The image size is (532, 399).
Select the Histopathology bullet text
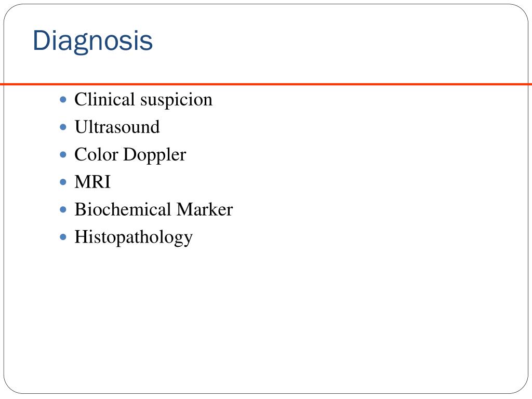(x=134, y=238)
